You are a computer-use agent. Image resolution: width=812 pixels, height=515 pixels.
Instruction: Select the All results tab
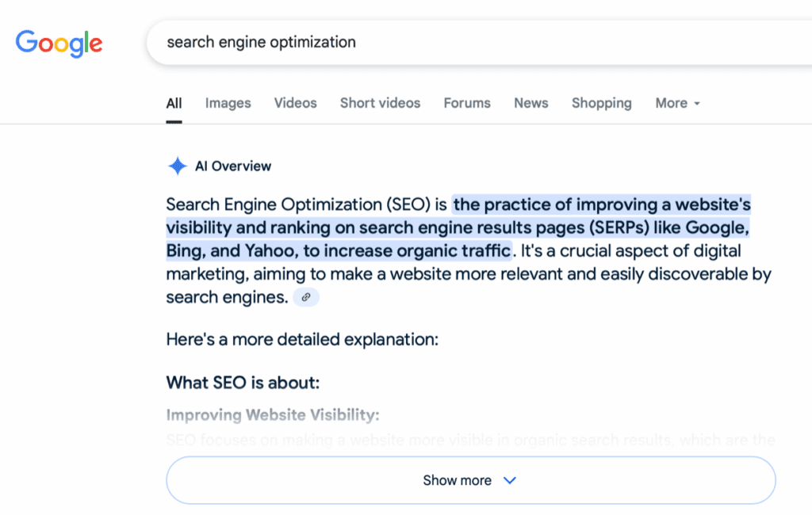[174, 103]
